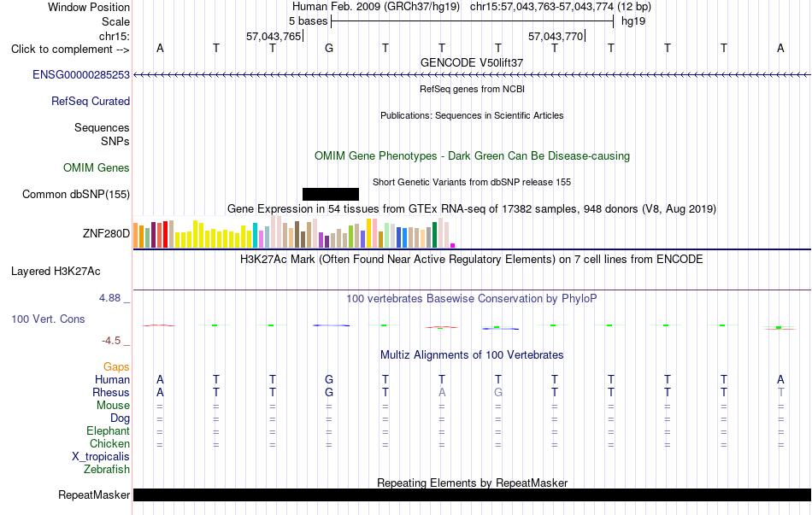Screen dimensions: 812x515
Task: Click the ENSG00000285253 gene label
Action: 81,74
